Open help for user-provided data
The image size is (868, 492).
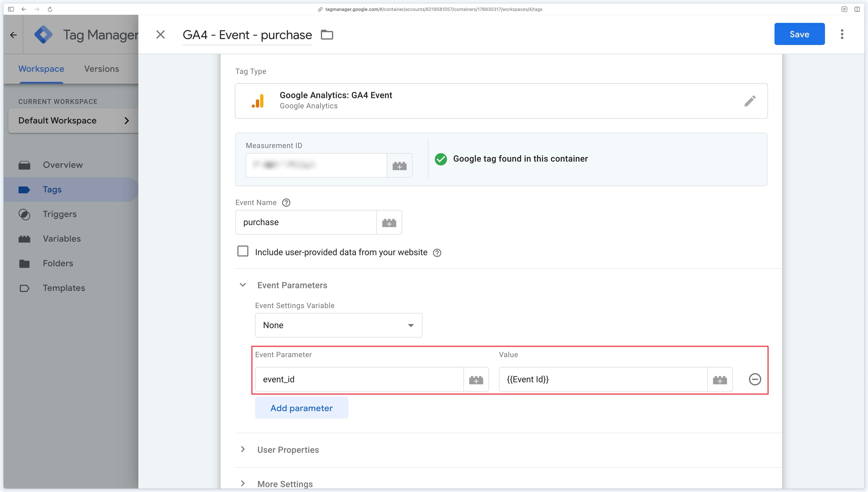tap(437, 253)
